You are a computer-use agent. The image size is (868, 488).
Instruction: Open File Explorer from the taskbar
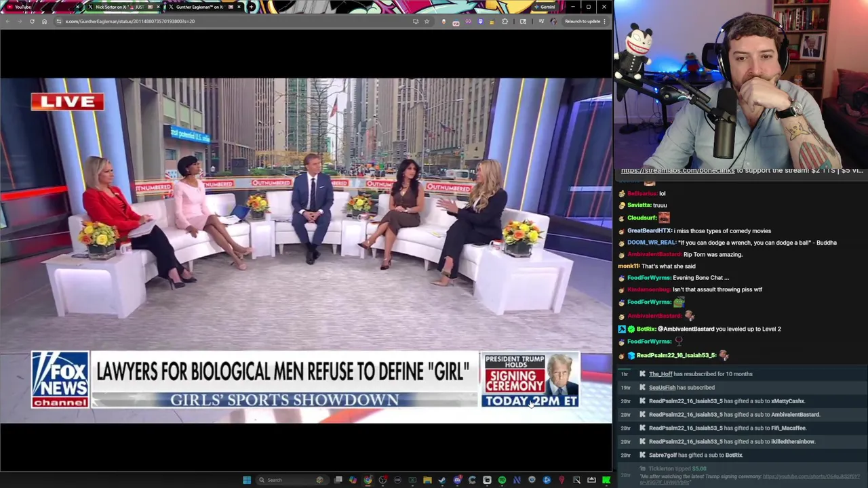[x=427, y=480]
